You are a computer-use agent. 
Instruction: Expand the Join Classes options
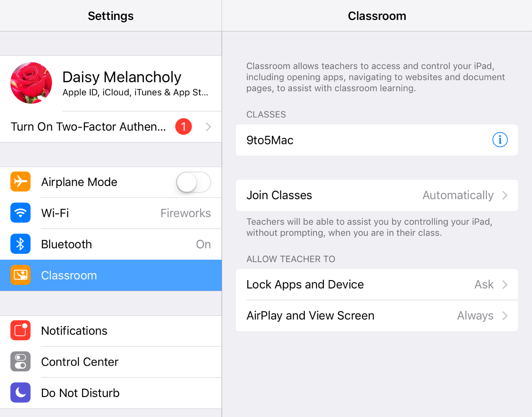coord(377,195)
